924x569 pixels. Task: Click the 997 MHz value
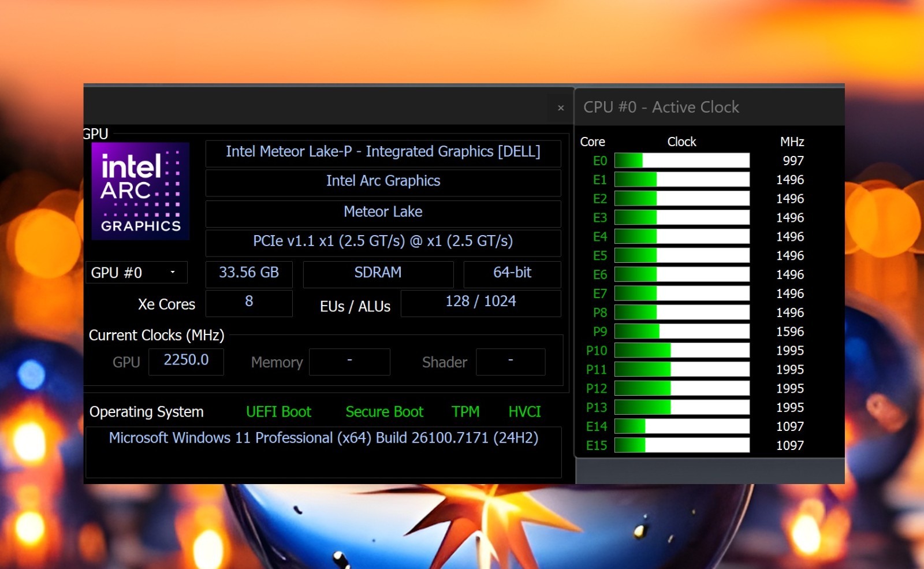[793, 161]
